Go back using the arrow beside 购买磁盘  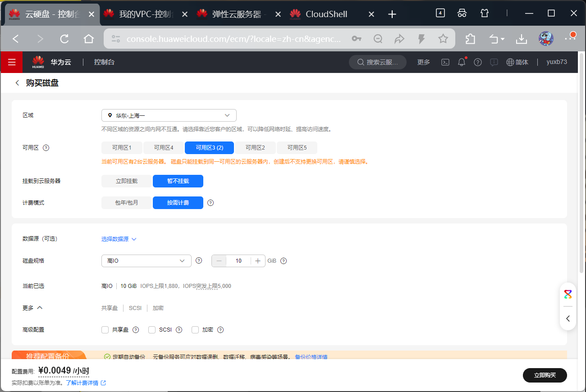coord(18,83)
